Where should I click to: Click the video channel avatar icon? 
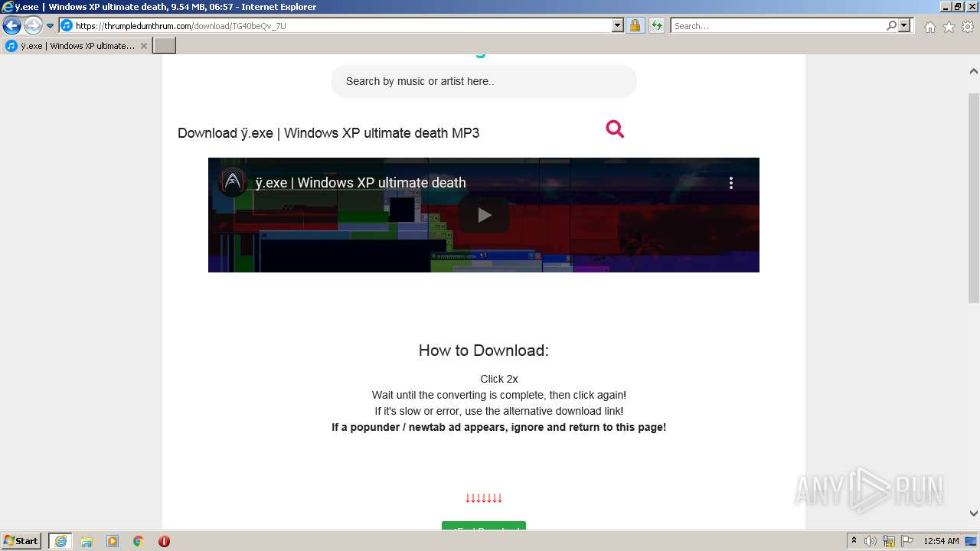tap(232, 183)
